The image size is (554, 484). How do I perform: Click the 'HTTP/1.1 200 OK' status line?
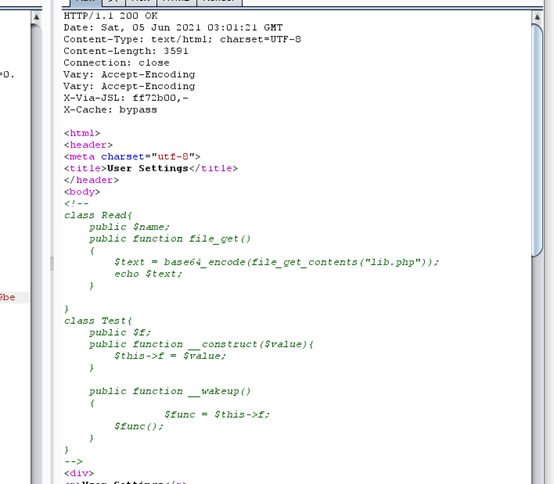111,16
